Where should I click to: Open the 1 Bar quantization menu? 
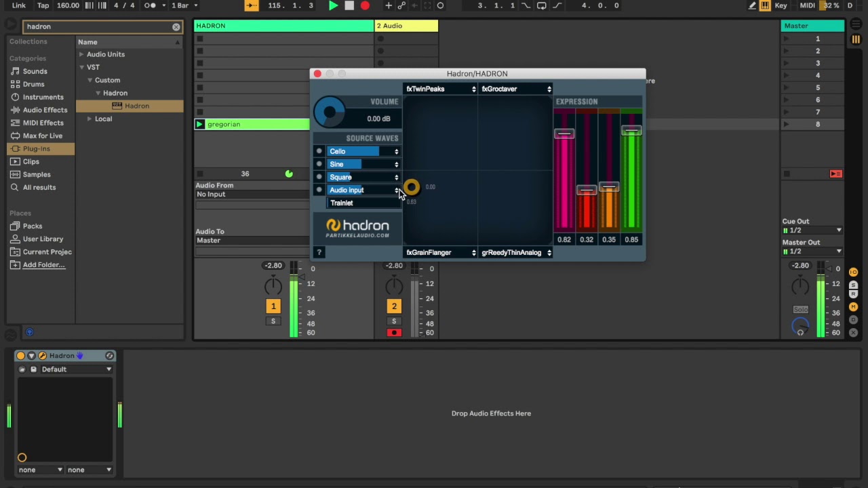(184, 5)
